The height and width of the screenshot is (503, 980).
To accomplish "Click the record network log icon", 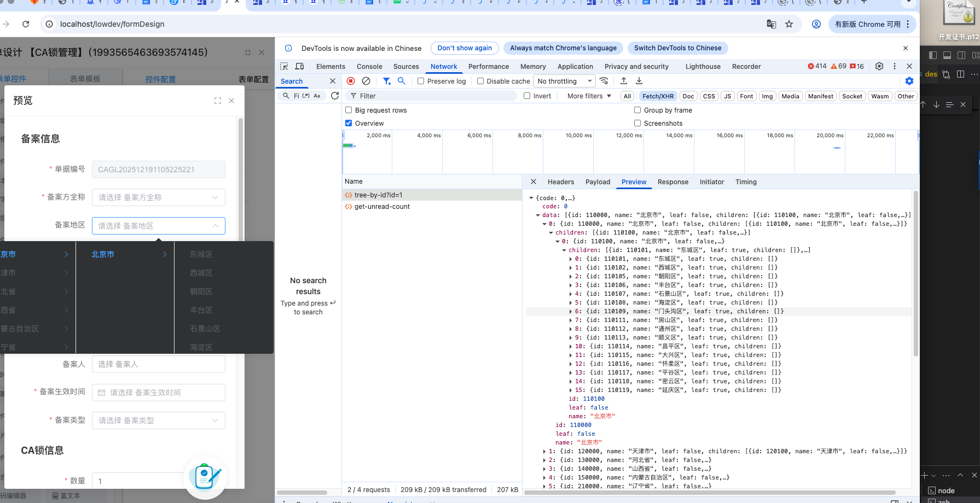I will coord(351,81).
